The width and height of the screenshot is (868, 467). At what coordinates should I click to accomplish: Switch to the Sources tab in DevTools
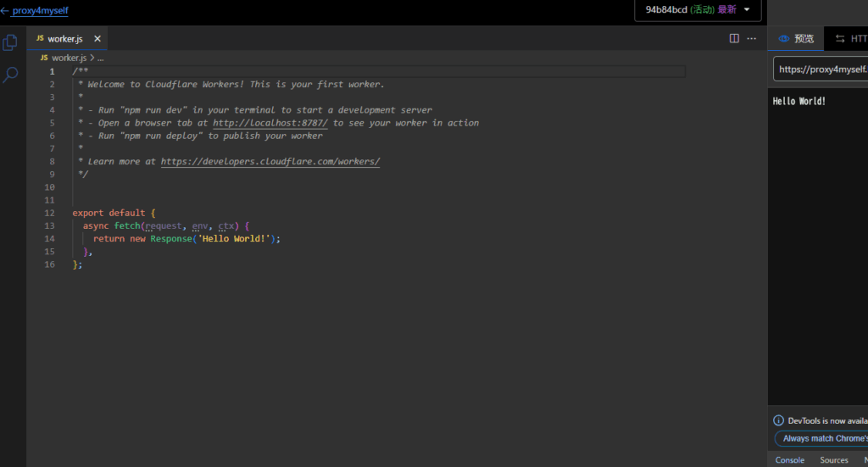pos(833,460)
